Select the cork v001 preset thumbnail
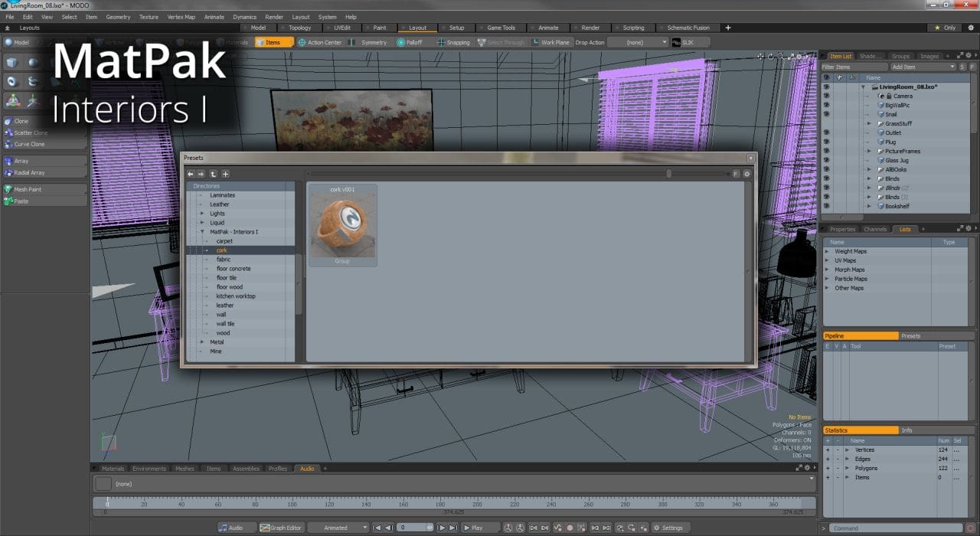Viewport: 980px width, 536px height. click(x=342, y=225)
